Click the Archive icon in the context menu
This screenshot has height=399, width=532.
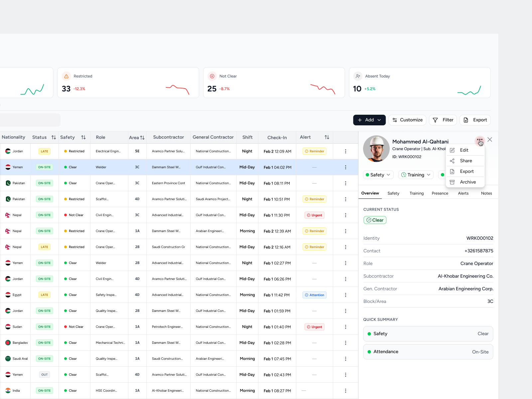click(x=452, y=182)
